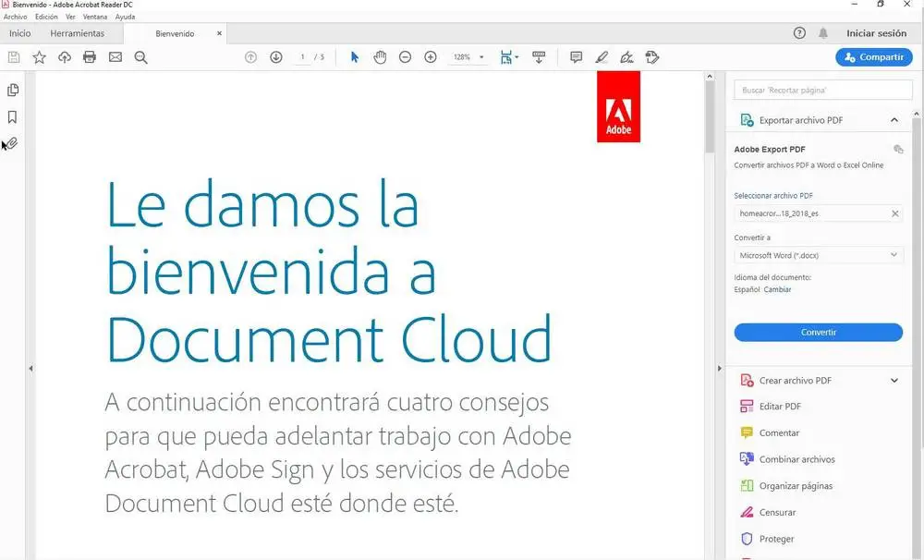Click the Cambiar language link

pyautogui.click(x=777, y=289)
